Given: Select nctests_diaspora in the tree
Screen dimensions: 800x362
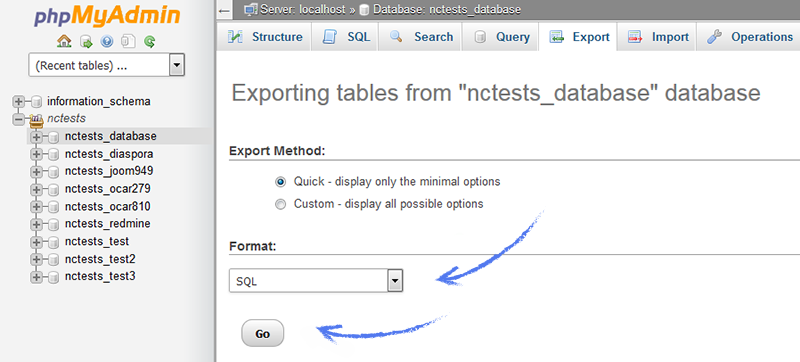Looking at the screenshot, I should [109, 154].
